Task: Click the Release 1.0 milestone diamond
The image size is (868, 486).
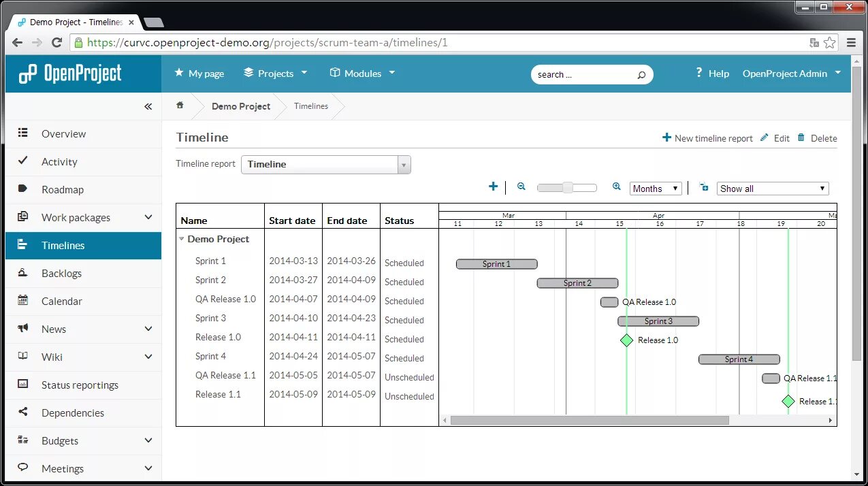Action: tap(627, 340)
